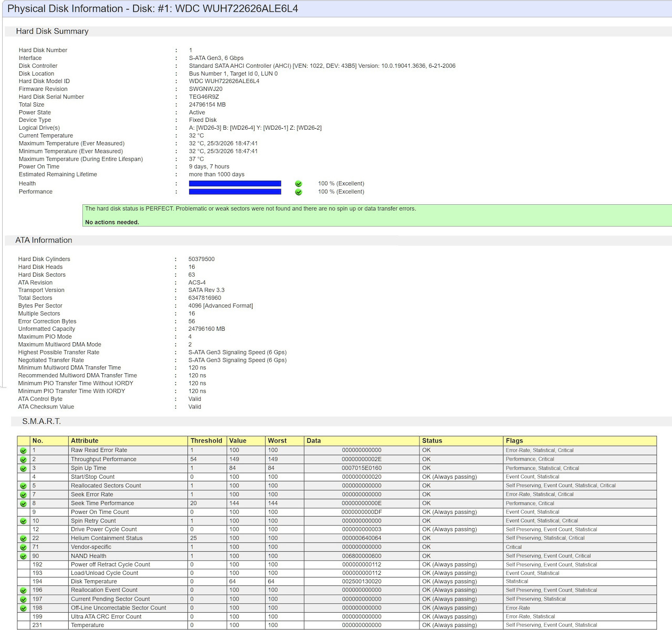The width and height of the screenshot is (672, 630).
Task: Click the ATA Revision value ACS-4
Action: [197, 283]
